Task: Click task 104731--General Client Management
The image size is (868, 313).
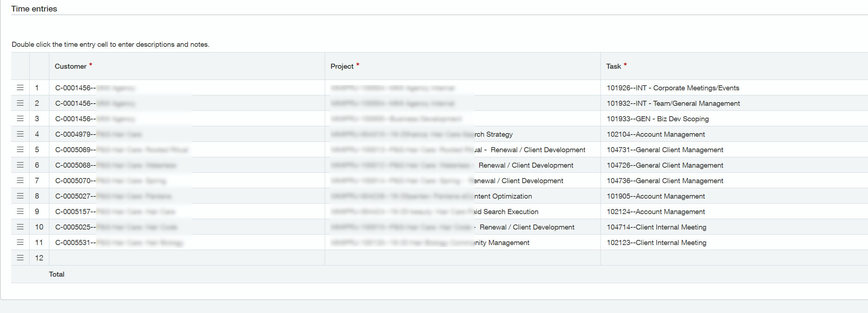Action: (x=665, y=150)
